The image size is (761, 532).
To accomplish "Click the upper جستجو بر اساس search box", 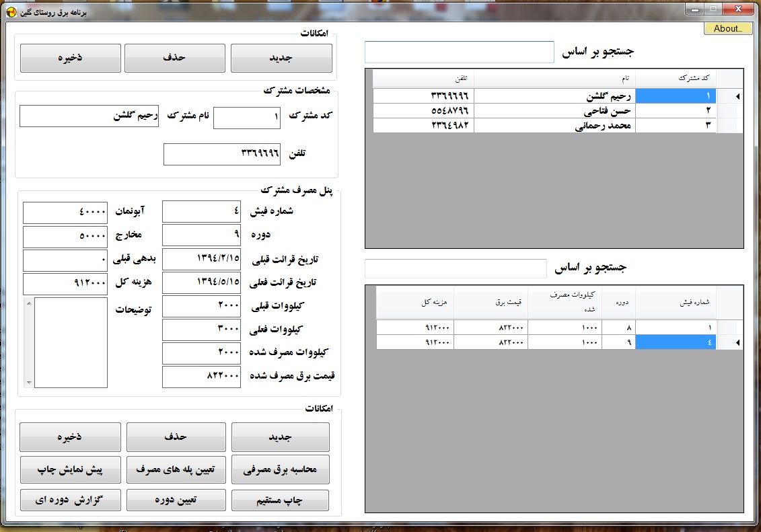I will point(459,52).
